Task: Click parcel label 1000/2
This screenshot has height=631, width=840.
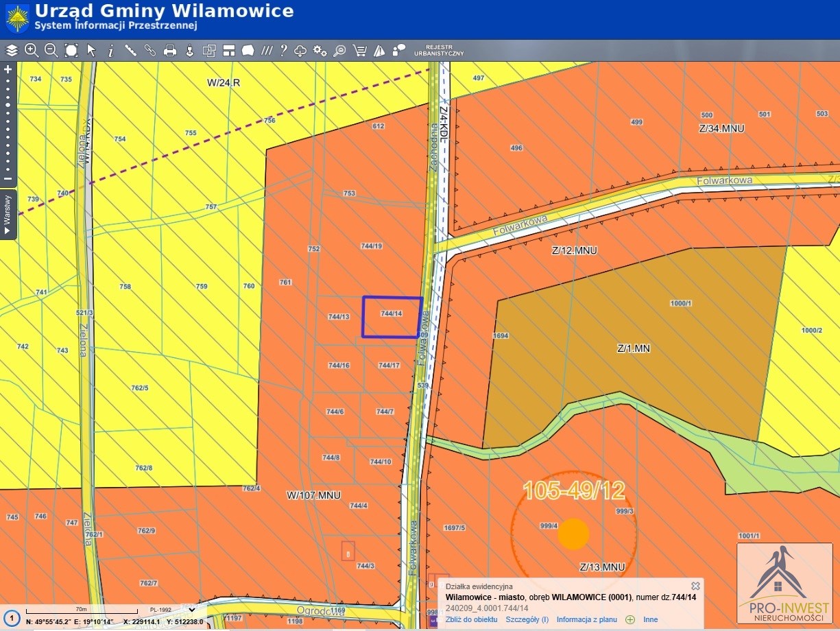Action: 811,331
